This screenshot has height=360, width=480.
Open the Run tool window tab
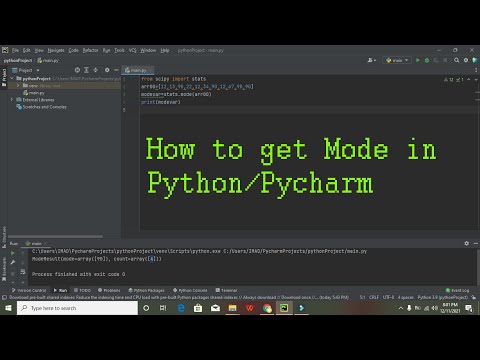[60, 290]
